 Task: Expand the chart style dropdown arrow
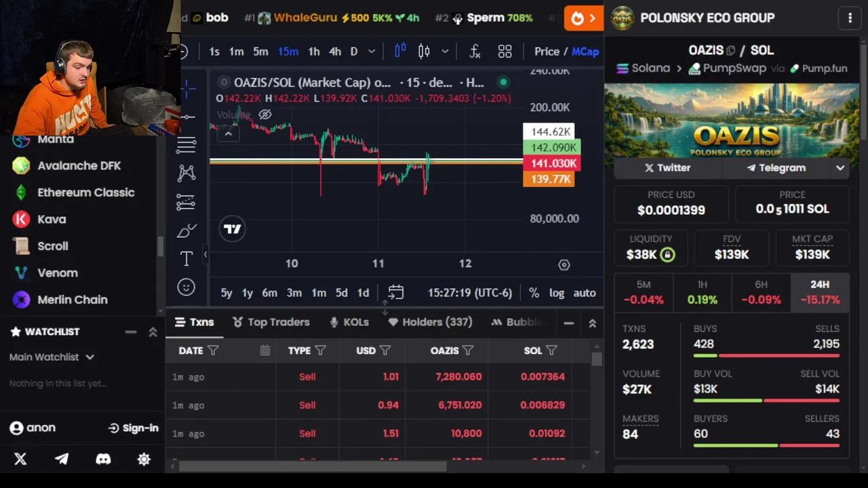tap(445, 52)
